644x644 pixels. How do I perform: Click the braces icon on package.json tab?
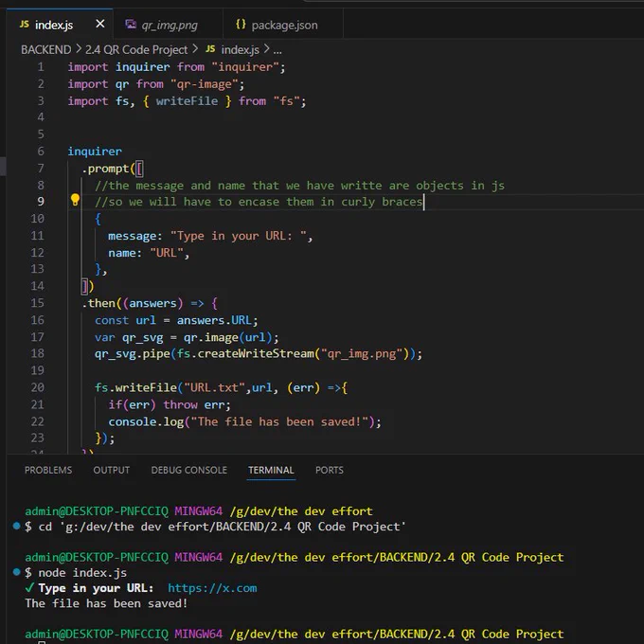tap(241, 25)
